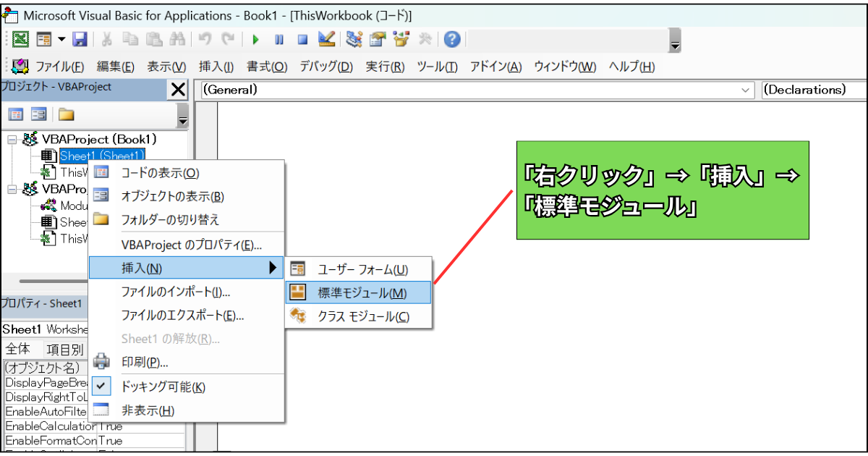Screen dimensions: 868x456
Task: Open the 実行(R) menu
Action: tap(386, 67)
